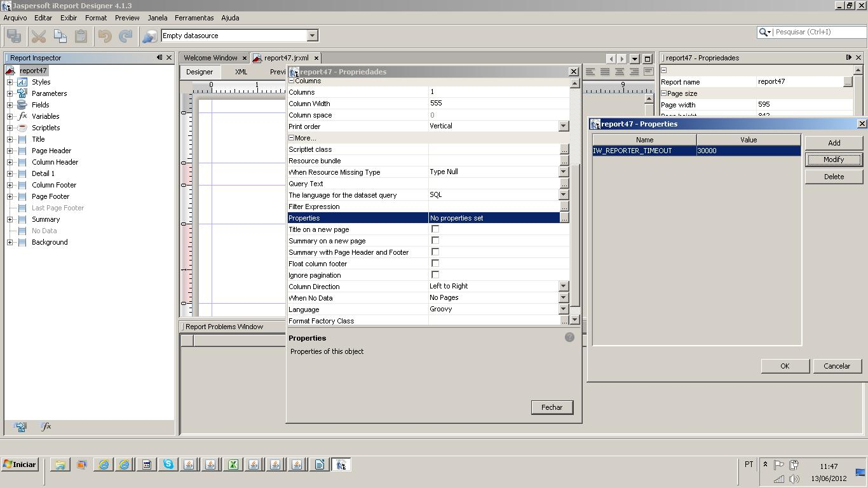The width and height of the screenshot is (868, 488).
Task: Click the Iniciar start button
Action: click(x=20, y=464)
